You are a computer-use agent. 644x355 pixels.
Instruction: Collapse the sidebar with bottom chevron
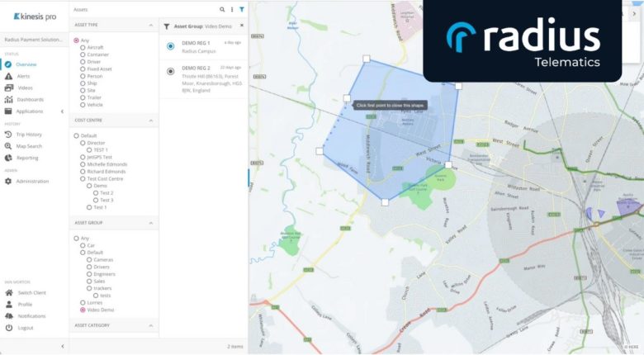click(x=63, y=347)
